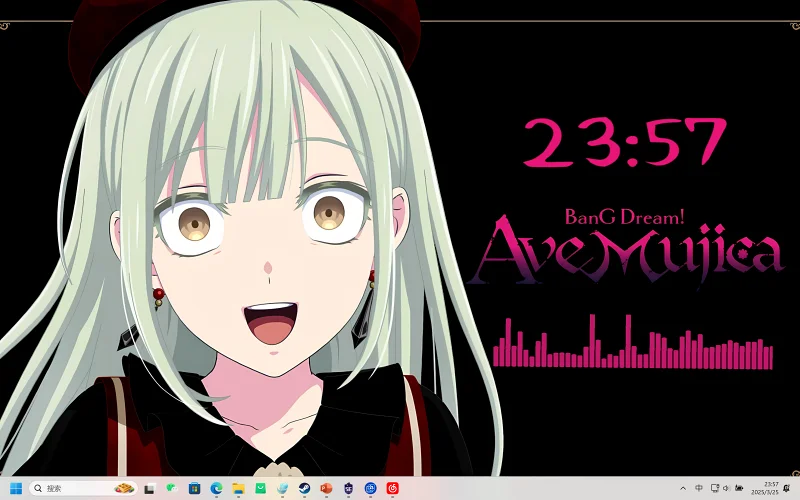
Task: Launch Microsoft Edge from the taskbar
Action: 216,488
